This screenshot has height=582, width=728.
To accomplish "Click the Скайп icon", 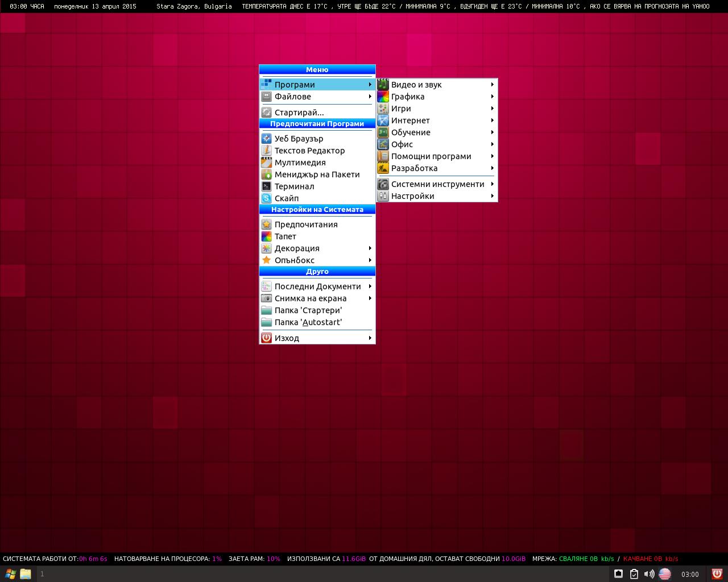I will pos(266,198).
